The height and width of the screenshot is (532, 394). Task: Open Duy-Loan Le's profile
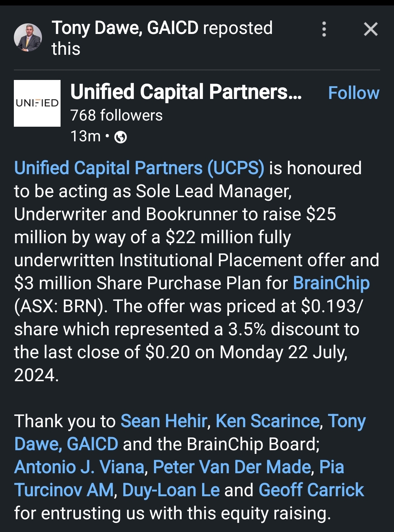(171, 490)
